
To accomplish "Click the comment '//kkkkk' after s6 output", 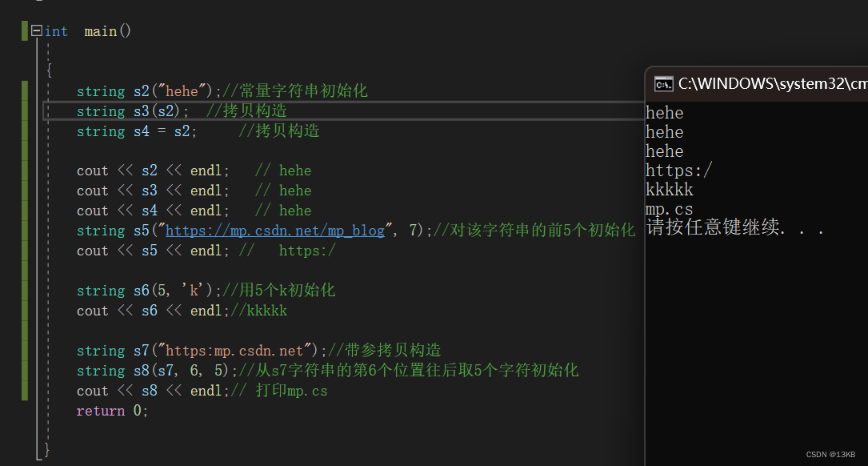I will [x=259, y=311].
